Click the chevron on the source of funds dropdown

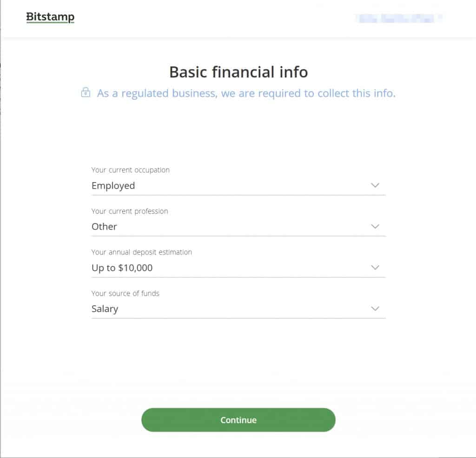(x=375, y=308)
